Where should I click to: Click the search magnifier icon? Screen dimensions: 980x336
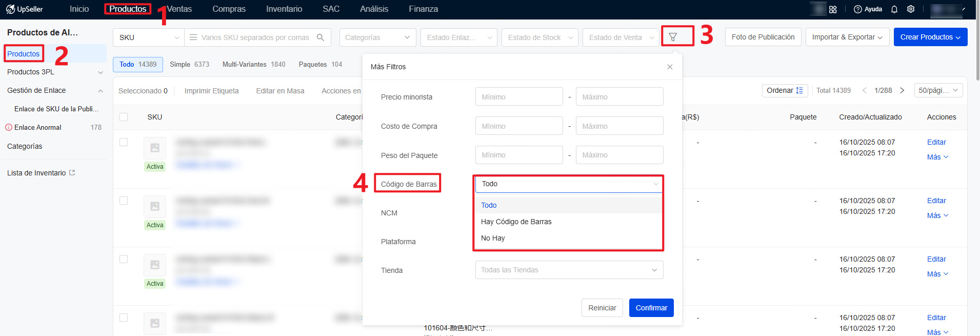321,37
